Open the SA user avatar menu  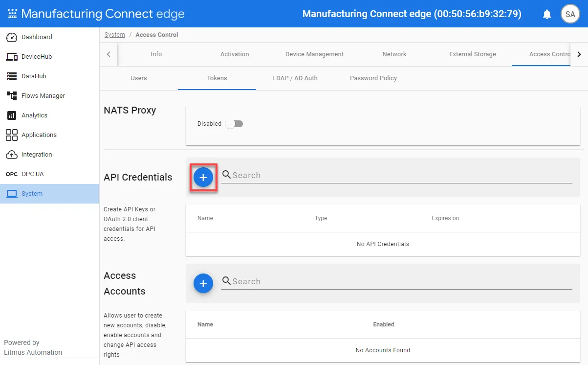click(x=570, y=14)
